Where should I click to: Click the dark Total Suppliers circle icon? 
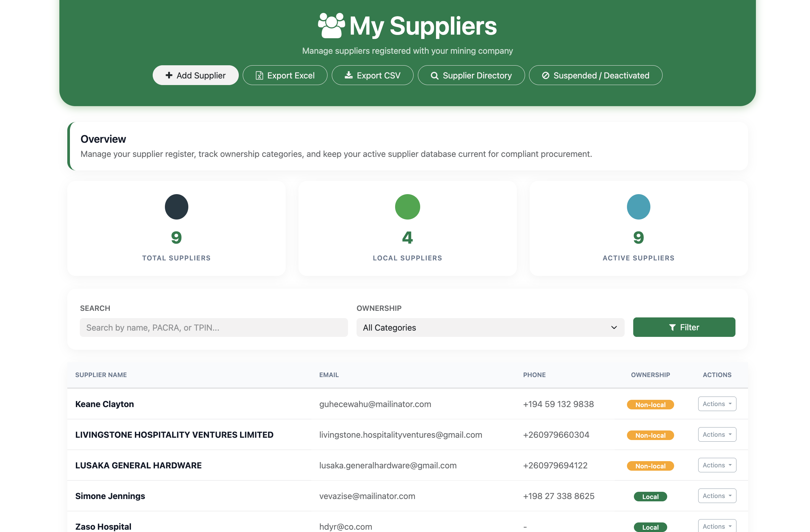176,207
